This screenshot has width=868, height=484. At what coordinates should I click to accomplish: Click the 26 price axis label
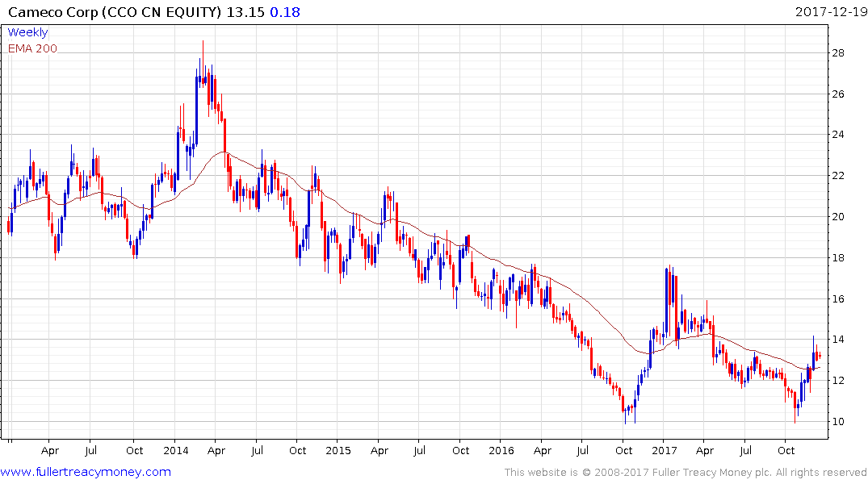pyautogui.click(x=840, y=94)
